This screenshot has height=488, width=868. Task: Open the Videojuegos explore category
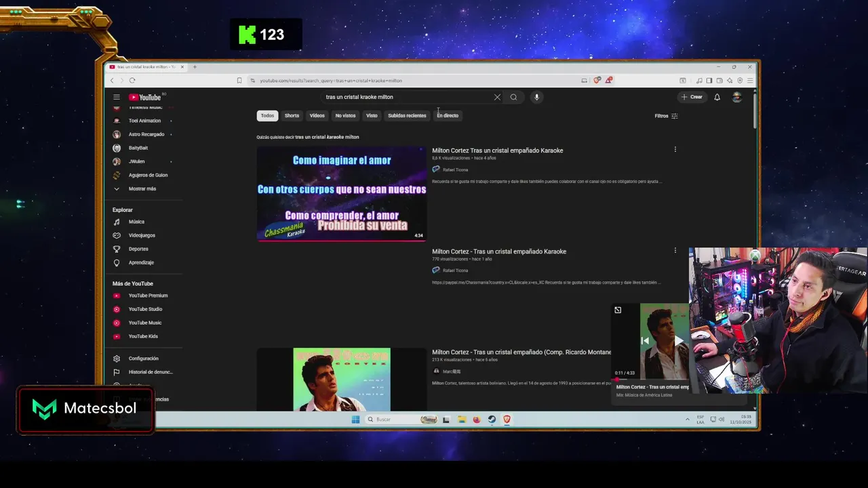[143, 235]
